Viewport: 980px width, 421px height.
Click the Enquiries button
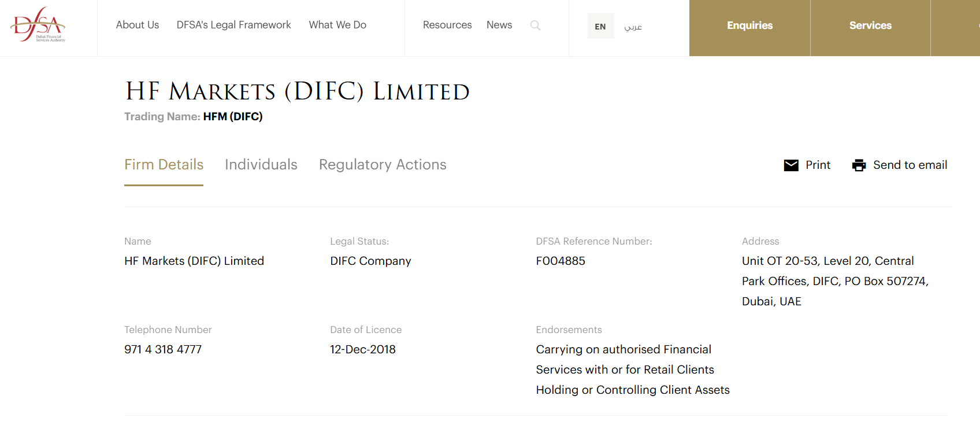(x=749, y=25)
